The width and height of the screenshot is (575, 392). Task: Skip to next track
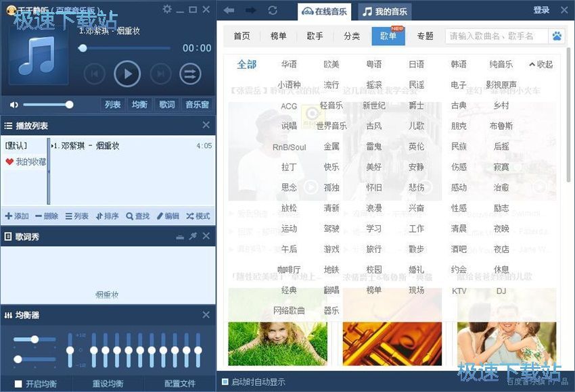160,74
